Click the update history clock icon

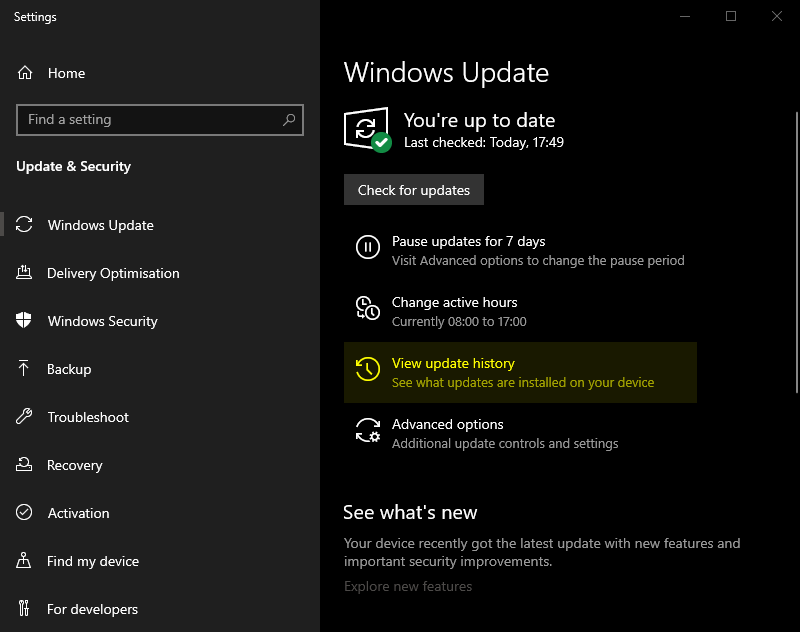(367, 369)
